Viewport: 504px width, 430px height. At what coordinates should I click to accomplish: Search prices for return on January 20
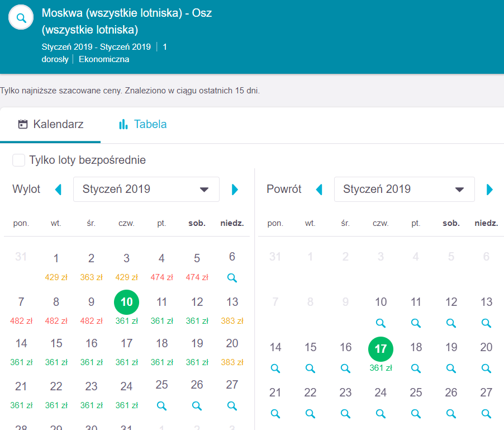[x=486, y=368]
